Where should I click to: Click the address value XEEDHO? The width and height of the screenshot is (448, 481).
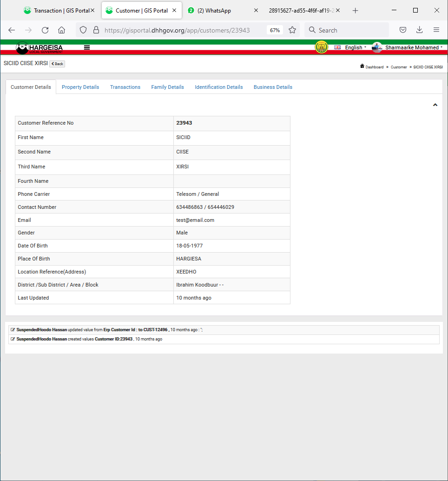coord(186,272)
